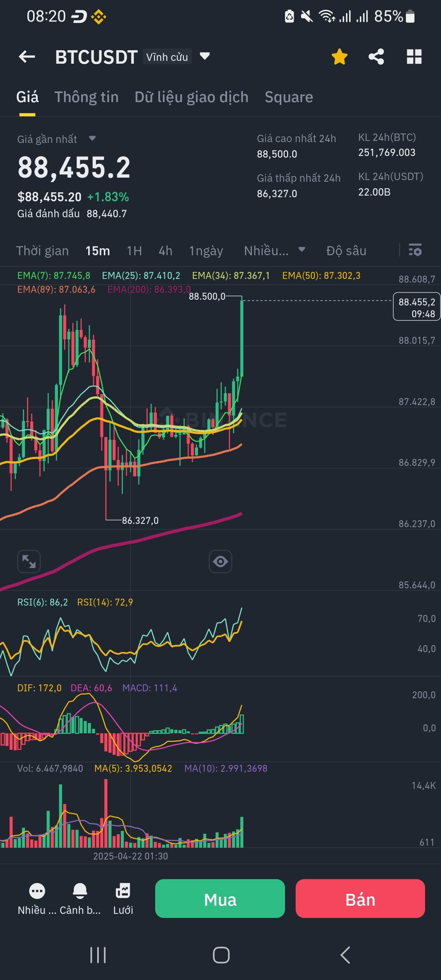Tap the Giá thấp nhất 24h value
Screen dimensions: 441x980
pos(277,194)
